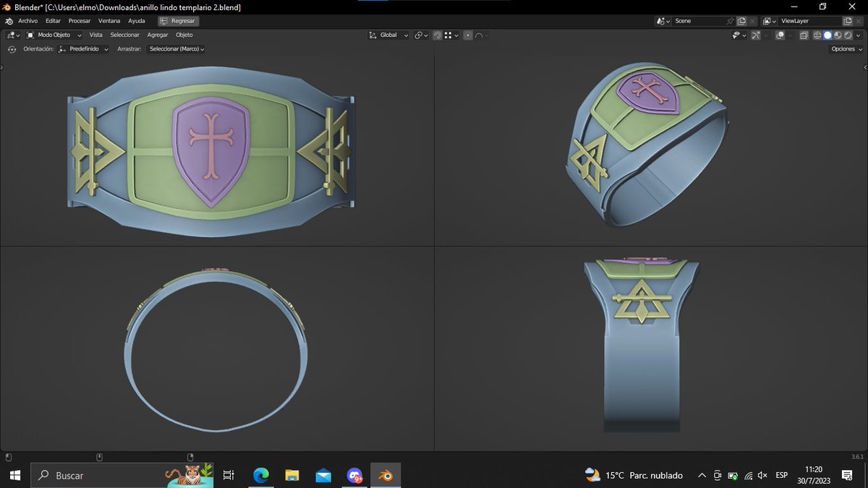Toggle X-ray mode

(804, 35)
